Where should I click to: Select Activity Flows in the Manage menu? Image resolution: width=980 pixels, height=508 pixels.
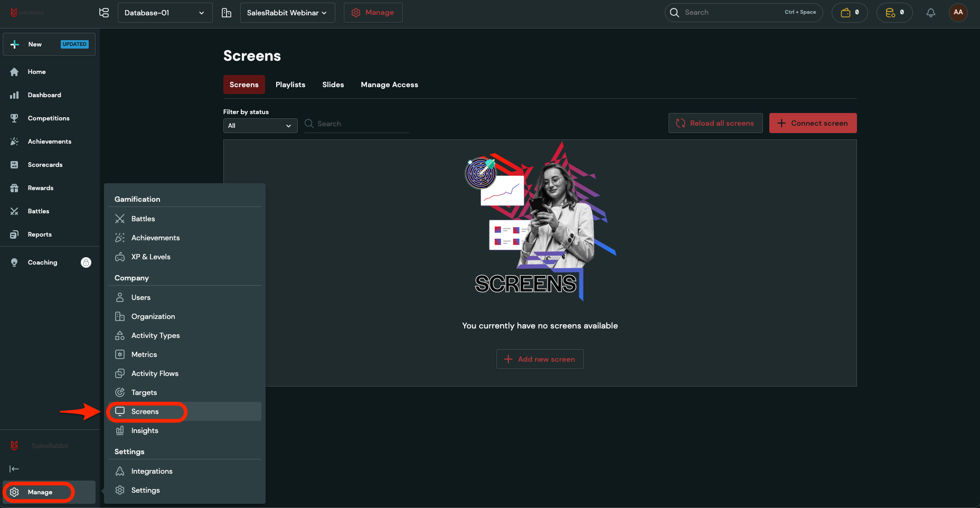pos(155,373)
